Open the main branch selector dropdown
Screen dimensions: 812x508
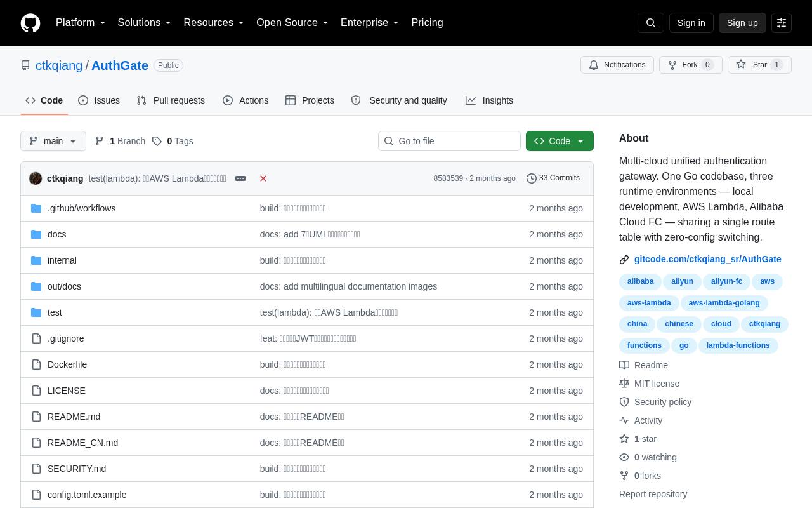(53, 141)
